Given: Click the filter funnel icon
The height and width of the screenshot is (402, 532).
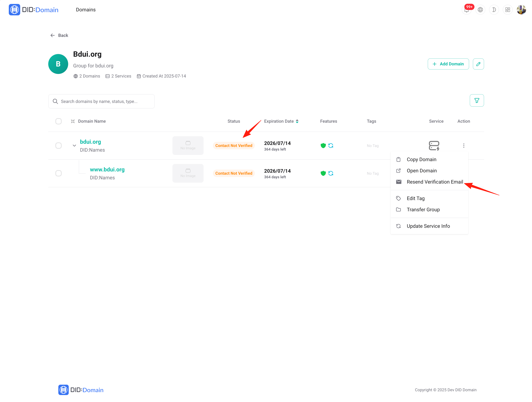Looking at the screenshot, I should (477, 101).
